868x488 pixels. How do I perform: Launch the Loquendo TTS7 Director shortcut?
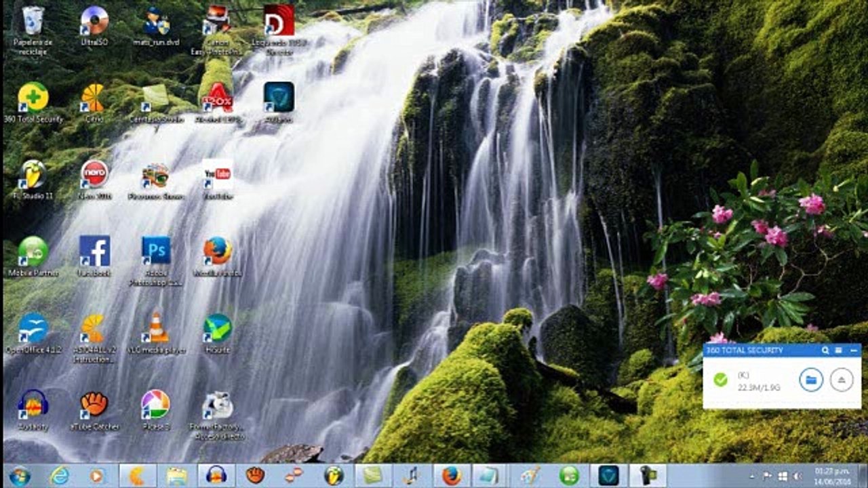click(x=279, y=20)
